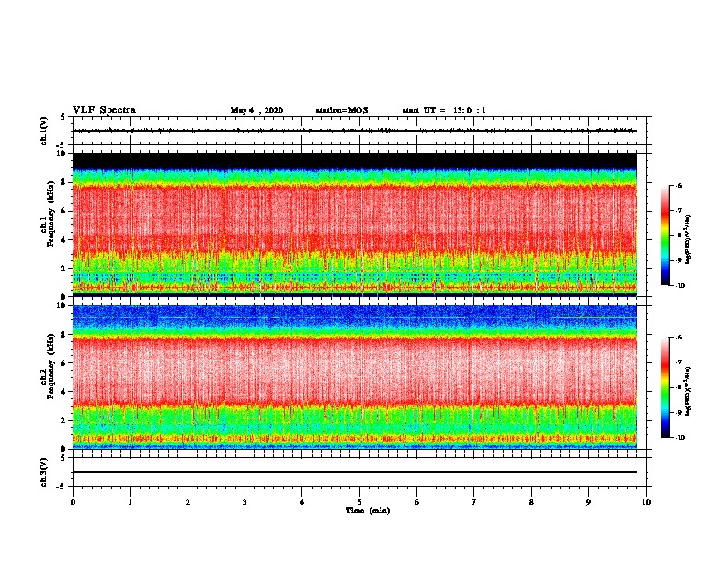The width and height of the screenshot is (728, 563).
Task: Select the "Time (min)" axis label
Action: (368, 511)
